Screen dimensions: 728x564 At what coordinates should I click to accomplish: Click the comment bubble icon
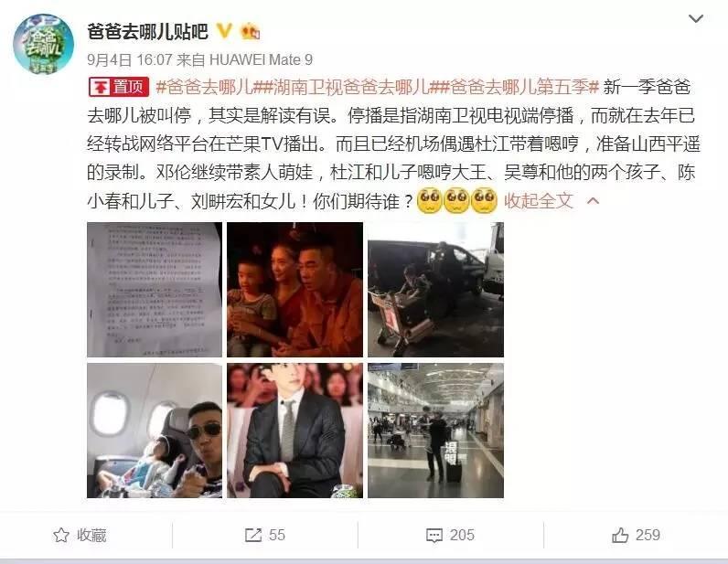[x=434, y=536]
